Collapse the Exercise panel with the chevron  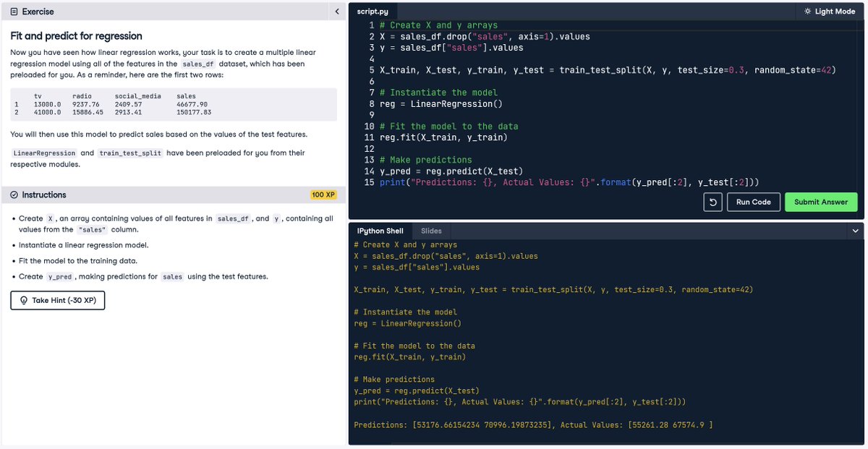pos(336,12)
